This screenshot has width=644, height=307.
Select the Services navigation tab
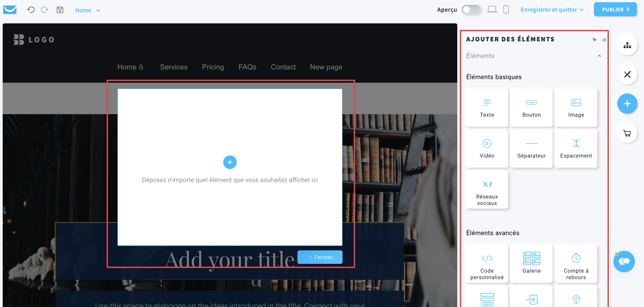pos(174,67)
